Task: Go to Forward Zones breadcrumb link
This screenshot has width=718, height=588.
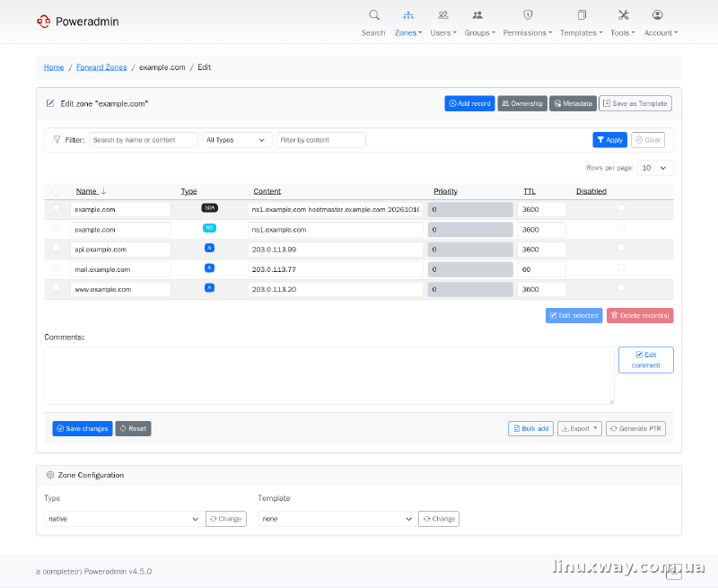Action: (101, 67)
